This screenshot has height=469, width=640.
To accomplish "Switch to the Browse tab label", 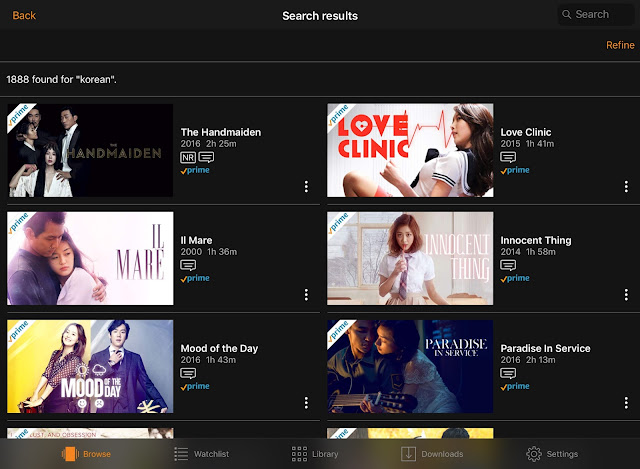I will 97,454.
